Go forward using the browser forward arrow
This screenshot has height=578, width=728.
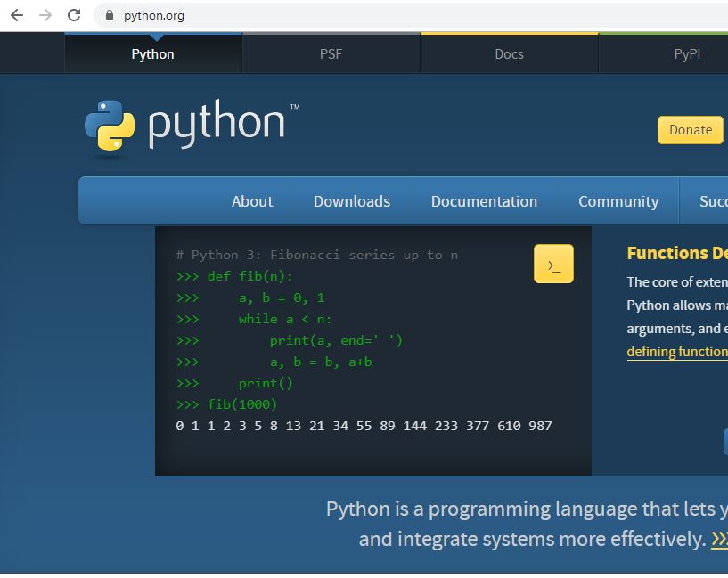pos(45,15)
